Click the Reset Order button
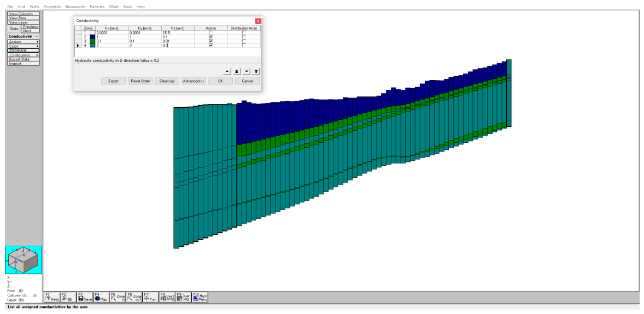The height and width of the screenshot is (314, 644). (x=140, y=81)
